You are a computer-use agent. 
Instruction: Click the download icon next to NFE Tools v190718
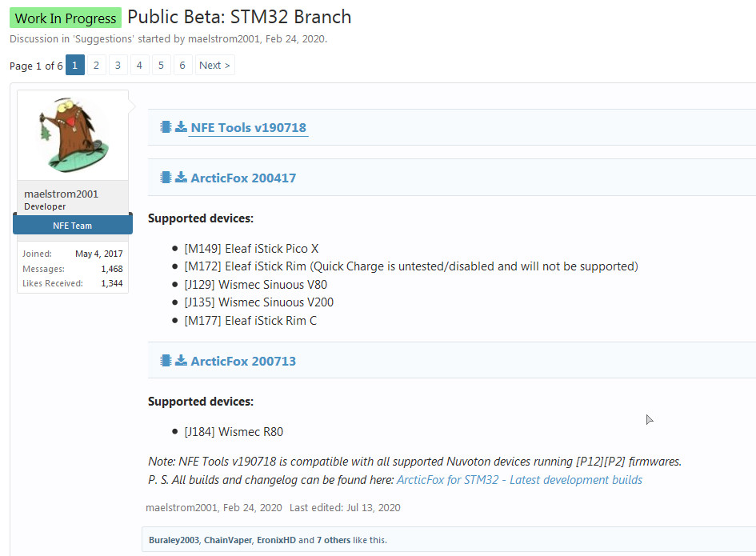point(181,127)
